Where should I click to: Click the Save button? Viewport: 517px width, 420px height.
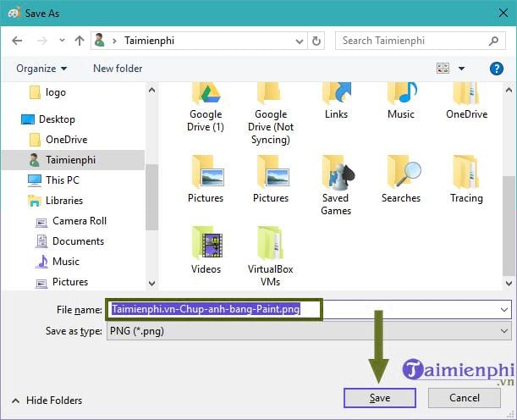pos(380,398)
